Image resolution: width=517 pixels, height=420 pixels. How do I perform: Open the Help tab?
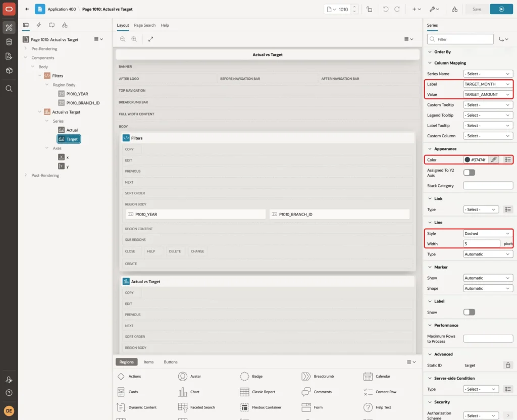(x=165, y=25)
